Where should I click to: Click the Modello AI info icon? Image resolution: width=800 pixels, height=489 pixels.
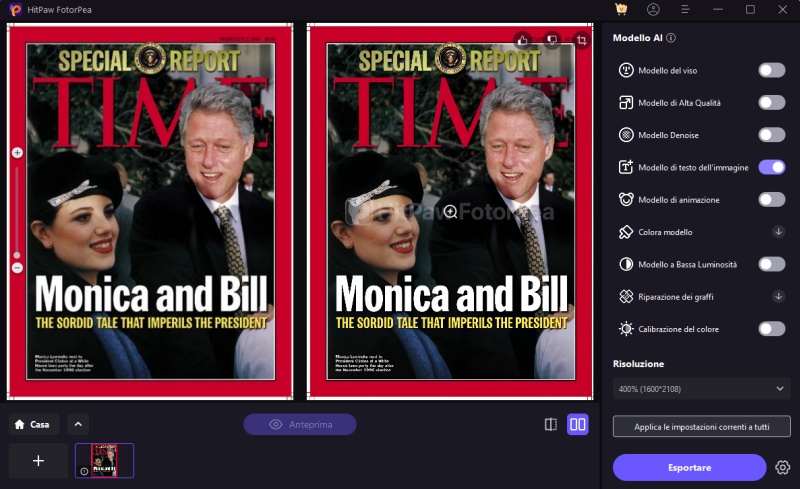click(671, 38)
